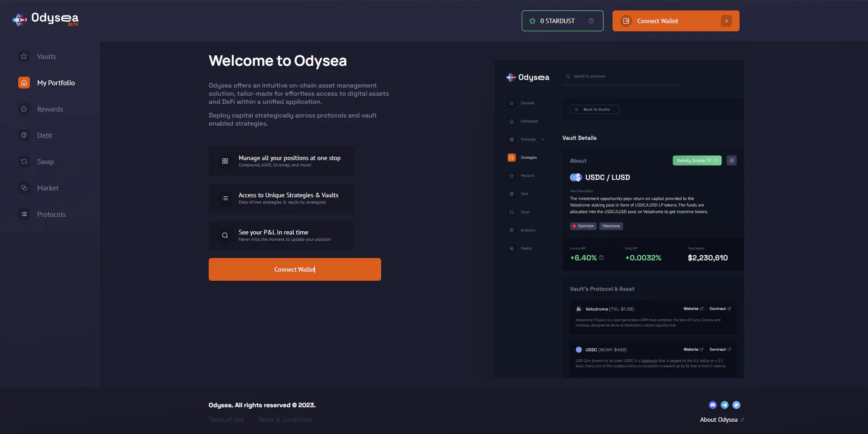Image resolution: width=868 pixels, height=434 pixels.
Task: Open Protocols from the sidebar
Action: (51, 215)
